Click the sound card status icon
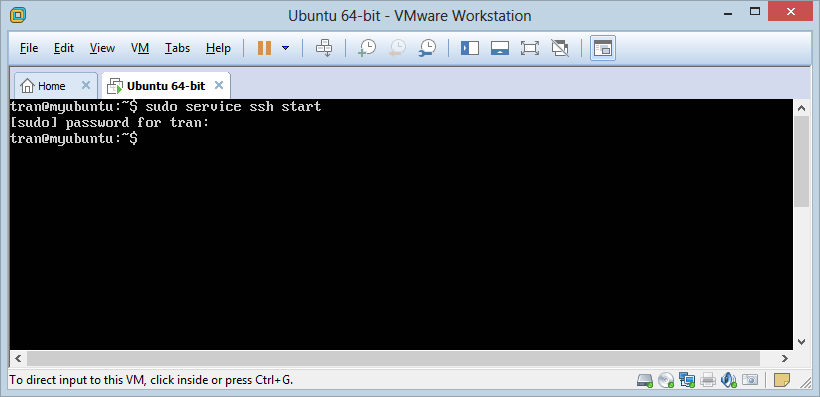 pyautogui.click(x=728, y=380)
